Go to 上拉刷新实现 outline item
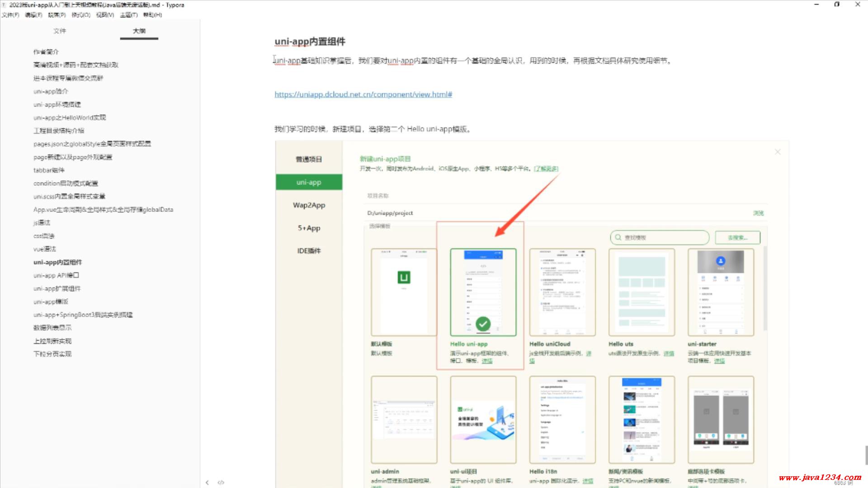This screenshot has width=868, height=488. tap(52, 341)
